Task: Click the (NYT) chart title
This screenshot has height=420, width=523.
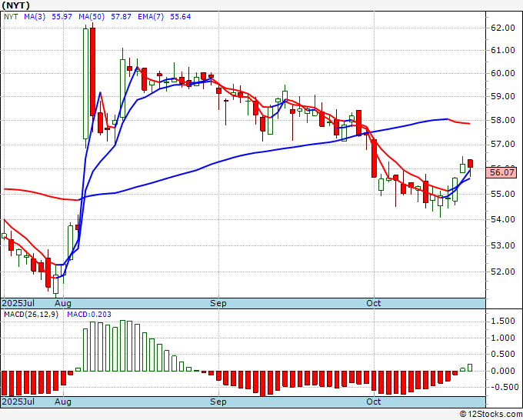Action: (x=15, y=5)
